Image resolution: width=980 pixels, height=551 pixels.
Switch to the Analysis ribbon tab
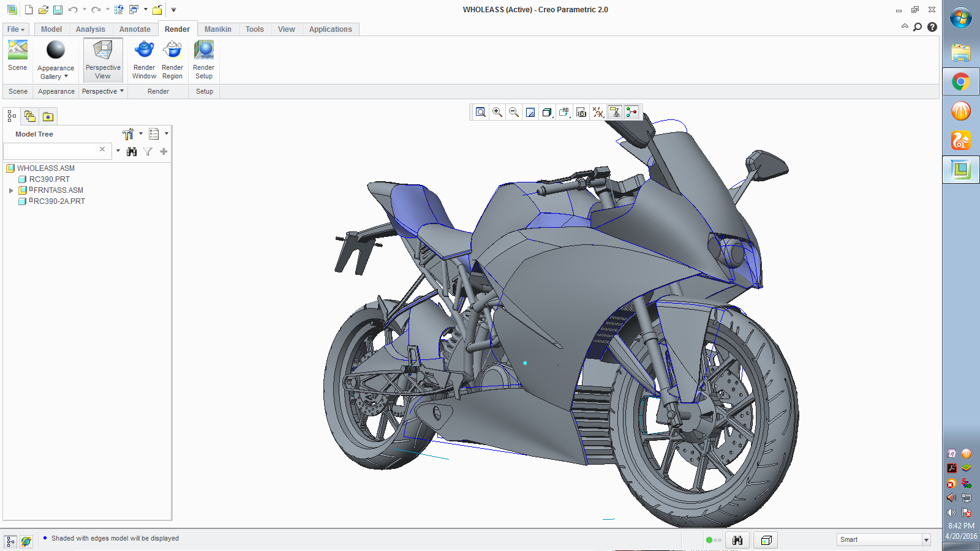[x=91, y=29]
